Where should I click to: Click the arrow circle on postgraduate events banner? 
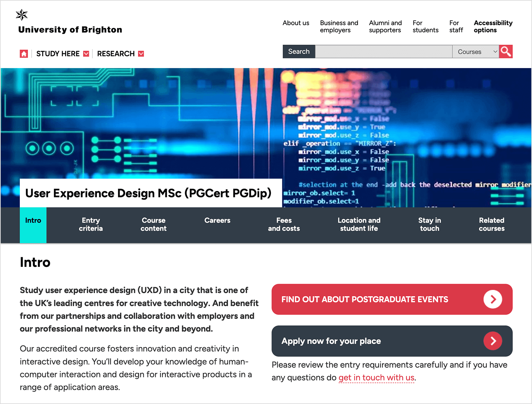[493, 299]
